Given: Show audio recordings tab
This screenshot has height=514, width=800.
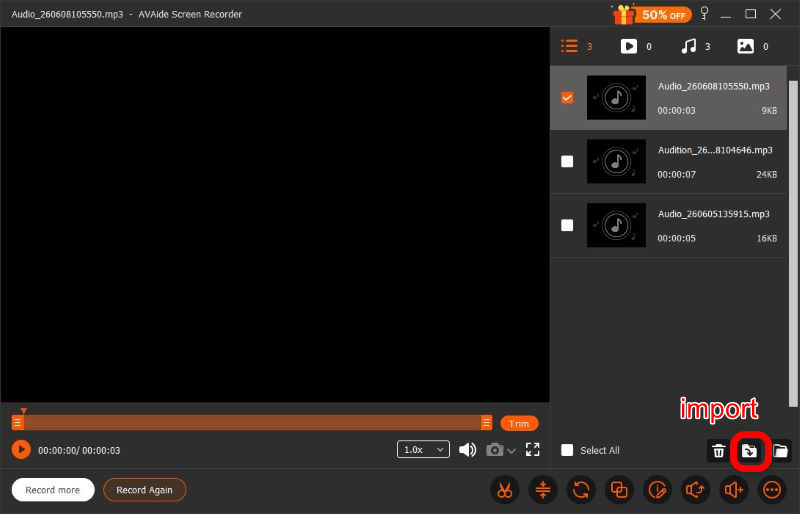Looking at the screenshot, I should pyautogui.click(x=695, y=46).
